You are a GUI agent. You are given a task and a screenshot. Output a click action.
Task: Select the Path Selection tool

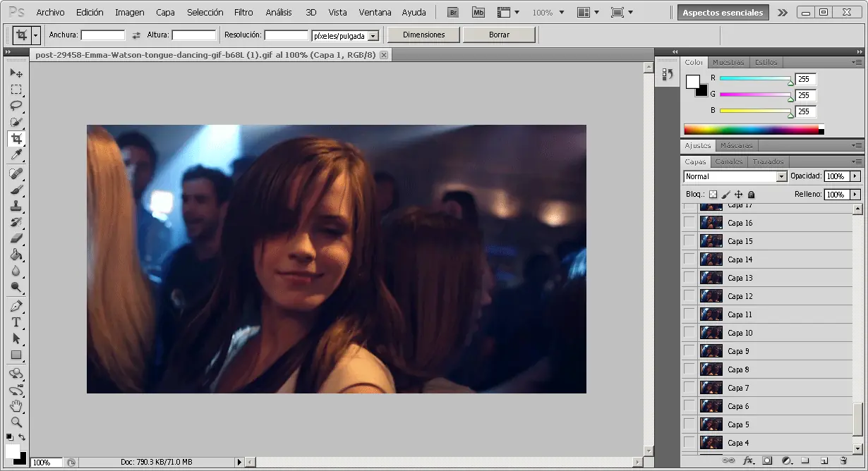click(x=16, y=338)
